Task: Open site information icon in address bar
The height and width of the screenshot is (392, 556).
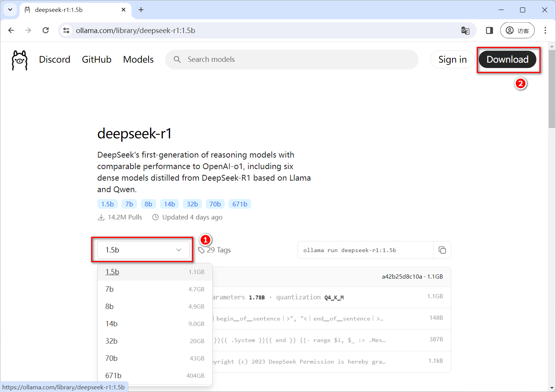Action: coord(67,30)
